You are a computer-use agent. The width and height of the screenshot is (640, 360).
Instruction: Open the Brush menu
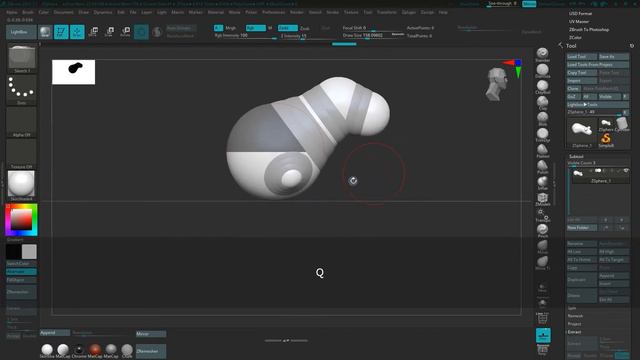tap(28, 12)
